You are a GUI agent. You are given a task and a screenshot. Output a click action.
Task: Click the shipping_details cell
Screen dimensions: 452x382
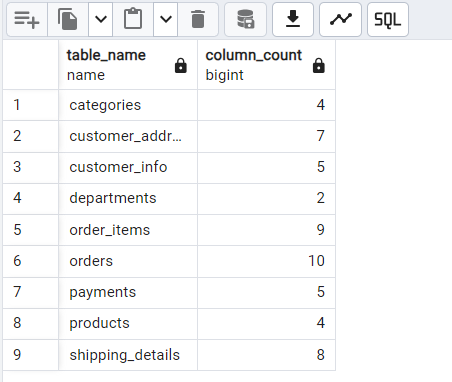[128, 355]
